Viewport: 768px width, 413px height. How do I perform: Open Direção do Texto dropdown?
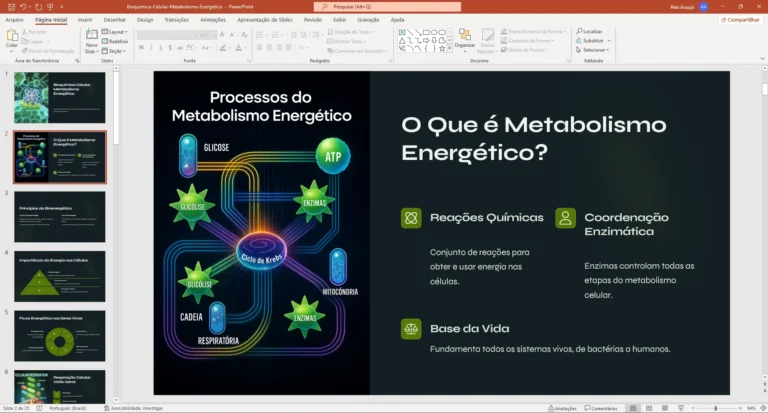(351, 32)
